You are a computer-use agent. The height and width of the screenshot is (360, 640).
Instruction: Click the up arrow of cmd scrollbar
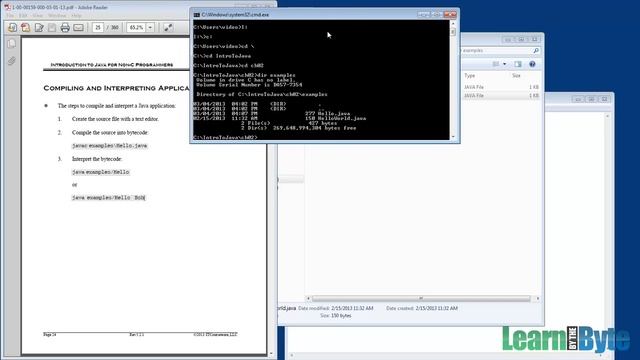click(x=453, y=23)
